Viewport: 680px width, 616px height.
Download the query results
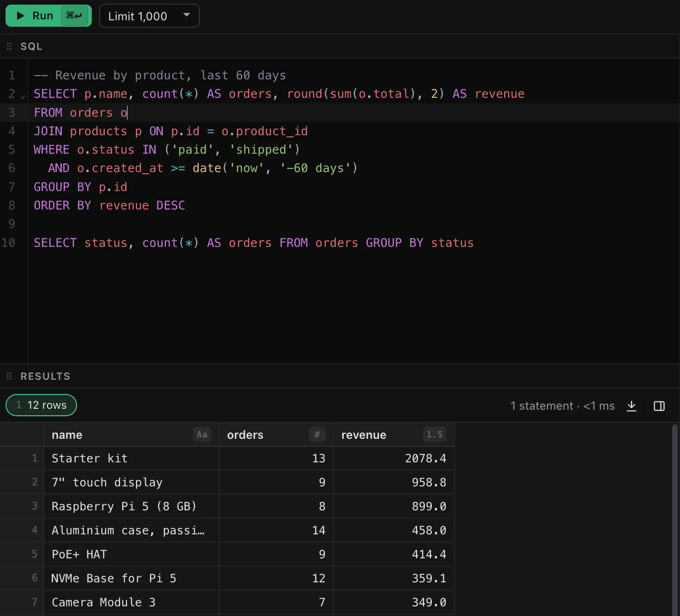632,406
